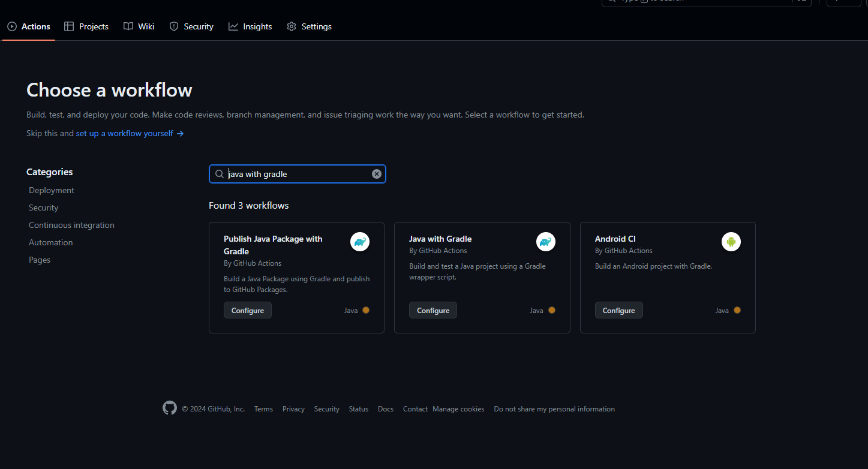The height and width of the screenshot is (469, 868).
Task: Click Gradle elephant icon on Publish Java Package card
Action: click(360, 242)
